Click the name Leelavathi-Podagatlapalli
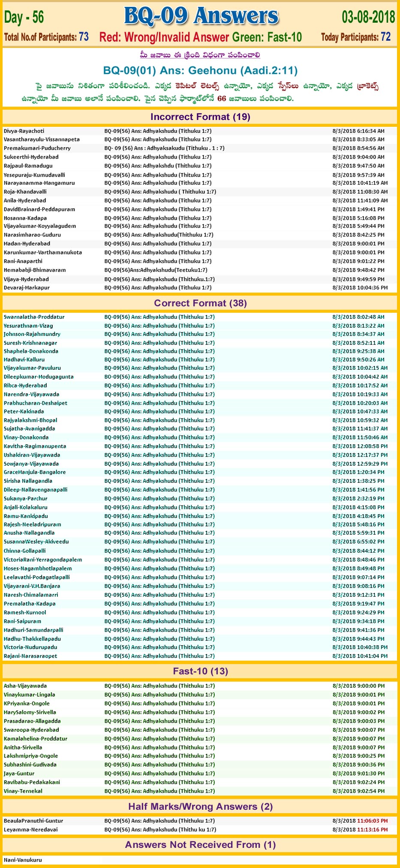Viewport: 400px width, 868px height. [37, 577]
